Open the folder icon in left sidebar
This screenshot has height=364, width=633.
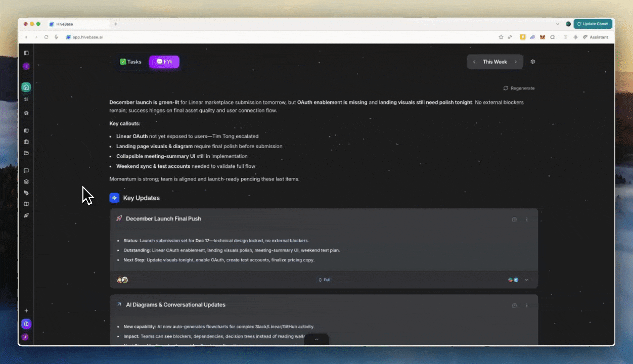(x=26, y=153)
